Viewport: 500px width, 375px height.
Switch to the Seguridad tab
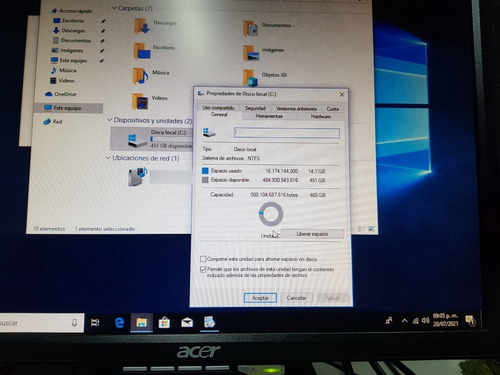[255, 108]
